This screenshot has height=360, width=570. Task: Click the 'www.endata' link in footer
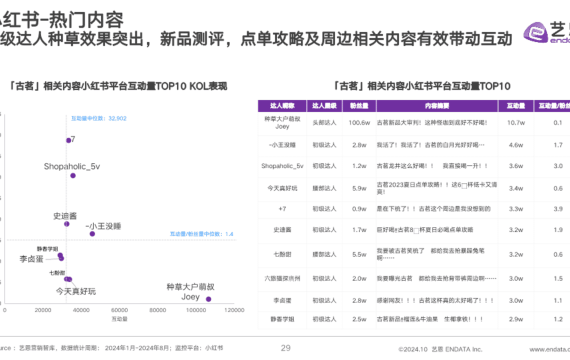click(x=550, y=349)
